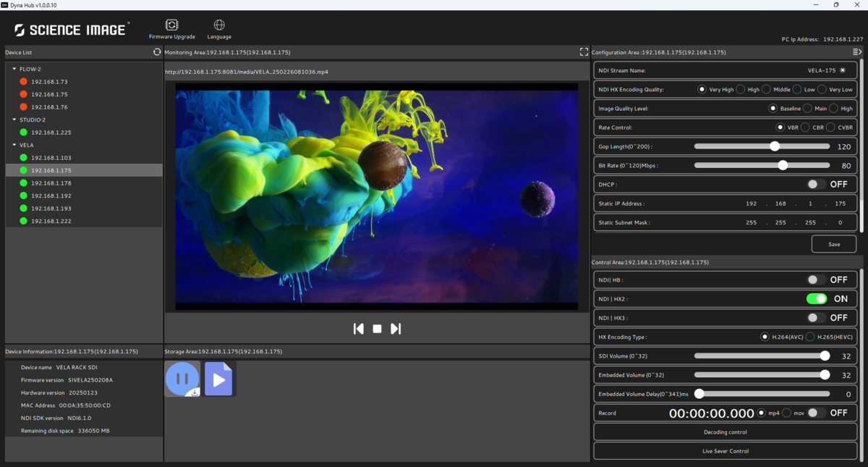The height and width of the screenshot is (467, 868).
Task: Collapse the VELA device group
Action: coord(14,146)
